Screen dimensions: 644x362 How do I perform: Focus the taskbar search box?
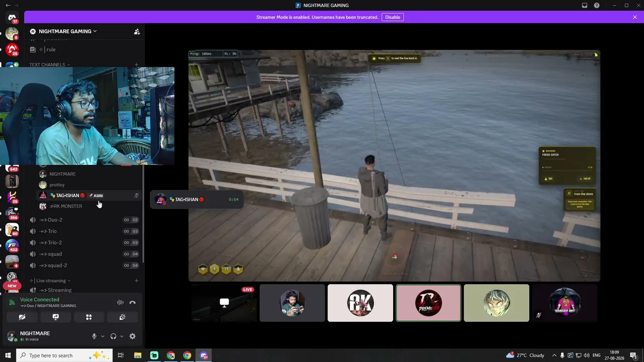click(64, 355)
